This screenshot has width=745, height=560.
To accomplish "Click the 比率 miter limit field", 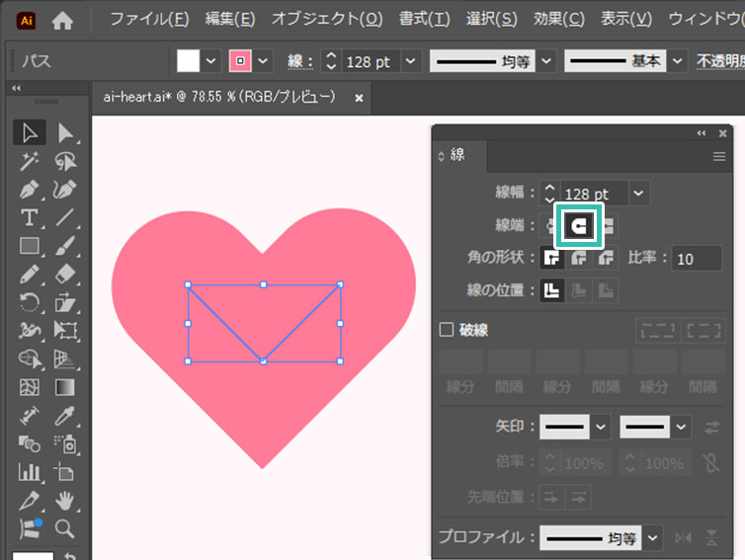I will click(698, 259).
